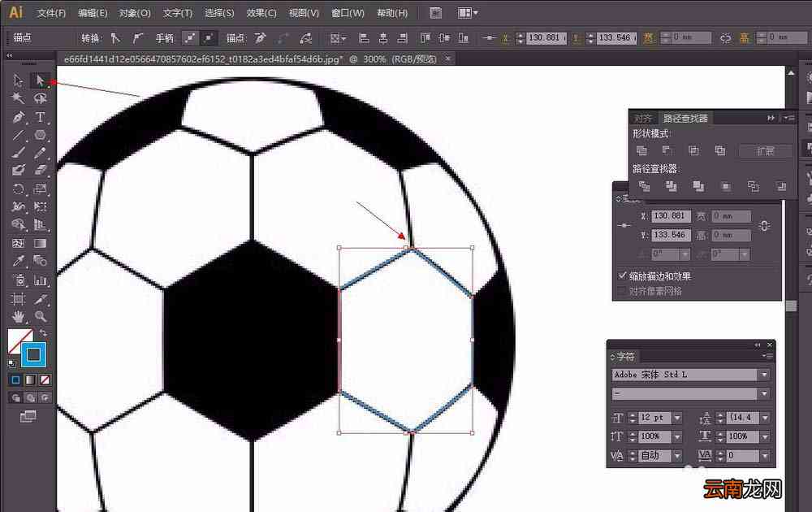
Task: Collapse the Pathfinder panel with double arrows
Action: coord(771,118)
